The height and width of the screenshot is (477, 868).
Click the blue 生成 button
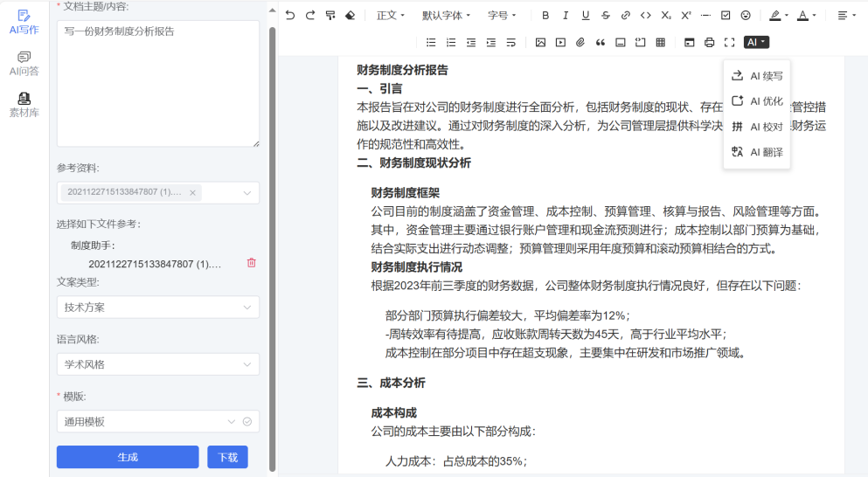128,457
